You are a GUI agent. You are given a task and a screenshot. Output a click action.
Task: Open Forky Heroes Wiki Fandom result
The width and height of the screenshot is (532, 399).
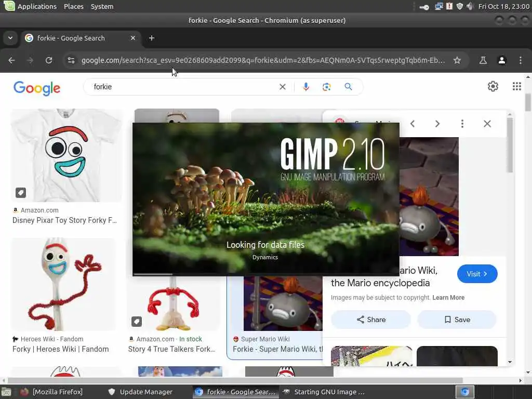click(x=60, y=349)
